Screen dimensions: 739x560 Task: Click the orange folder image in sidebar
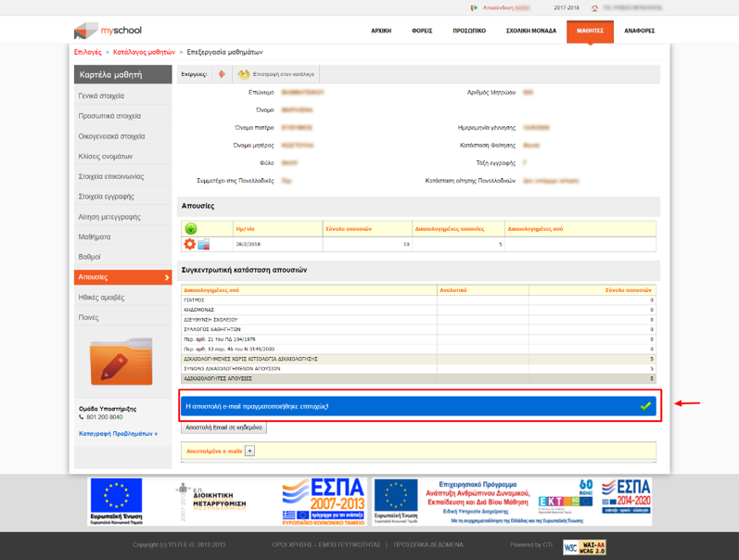click(x=121, y=363)
